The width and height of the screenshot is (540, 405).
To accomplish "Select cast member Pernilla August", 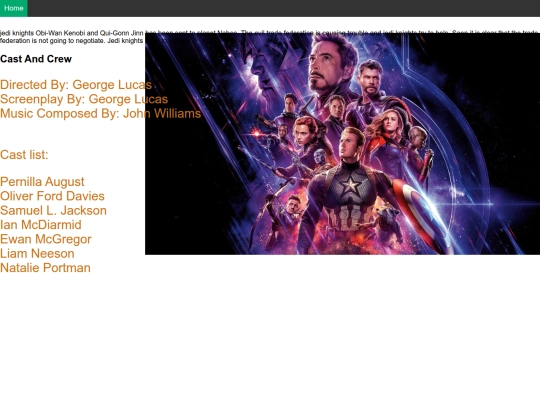I will click(42, 182).
